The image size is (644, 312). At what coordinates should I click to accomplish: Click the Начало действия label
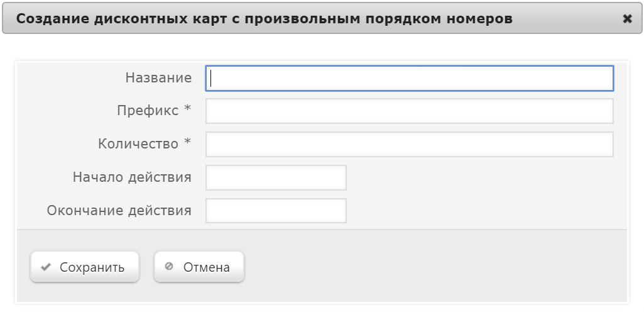click(x=132, y=177)
